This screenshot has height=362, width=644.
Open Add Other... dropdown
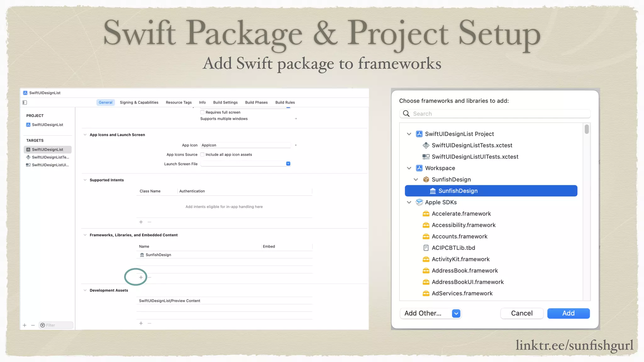point(430,314)
